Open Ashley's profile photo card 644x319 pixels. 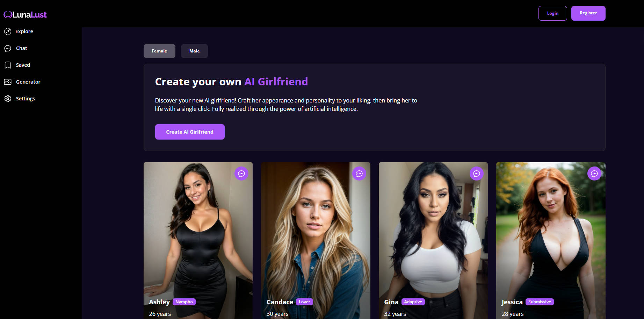[198, 241]
